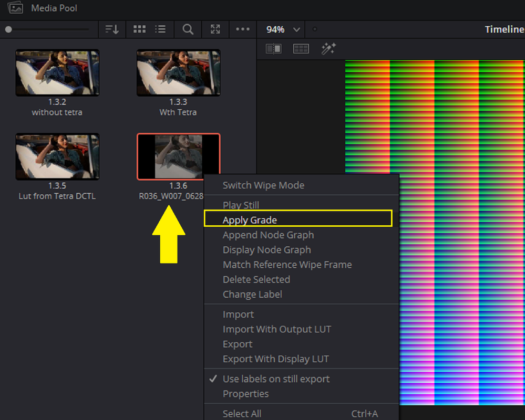Switch gallery to list view
This screenshot has width=525, height=420.
pos(160,29)
